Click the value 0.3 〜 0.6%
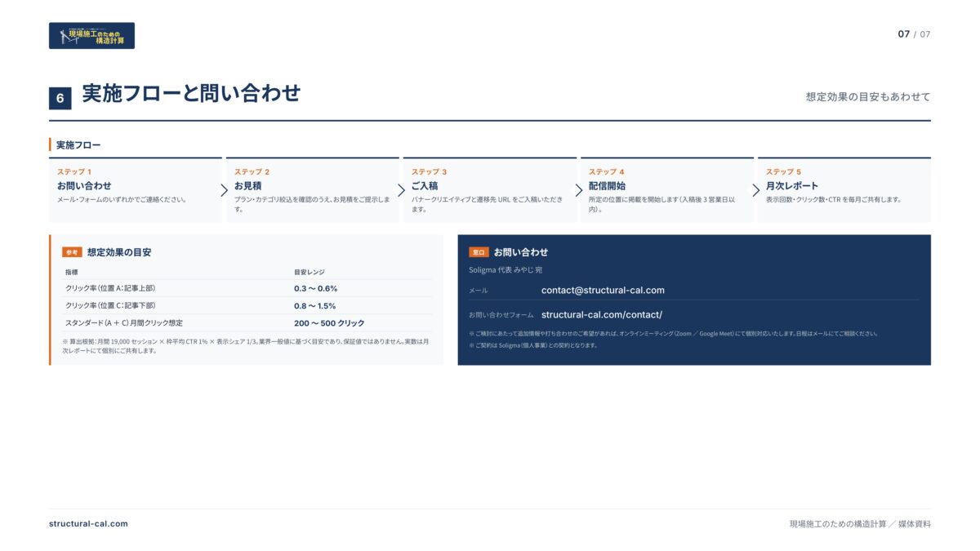This screenshot has width=980, height=551. coord(316,288)
